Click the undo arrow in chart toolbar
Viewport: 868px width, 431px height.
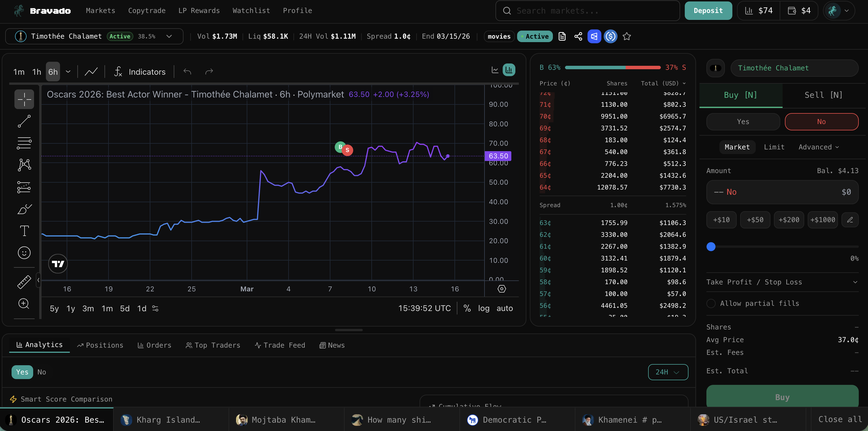(x=187, y=72)
